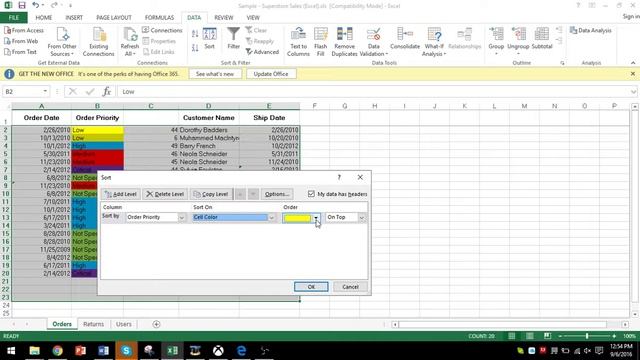Cancel the Sort dialog
The width and height of the screenshot is (640, 360).
pyautogui.click(x=350, y=287)
